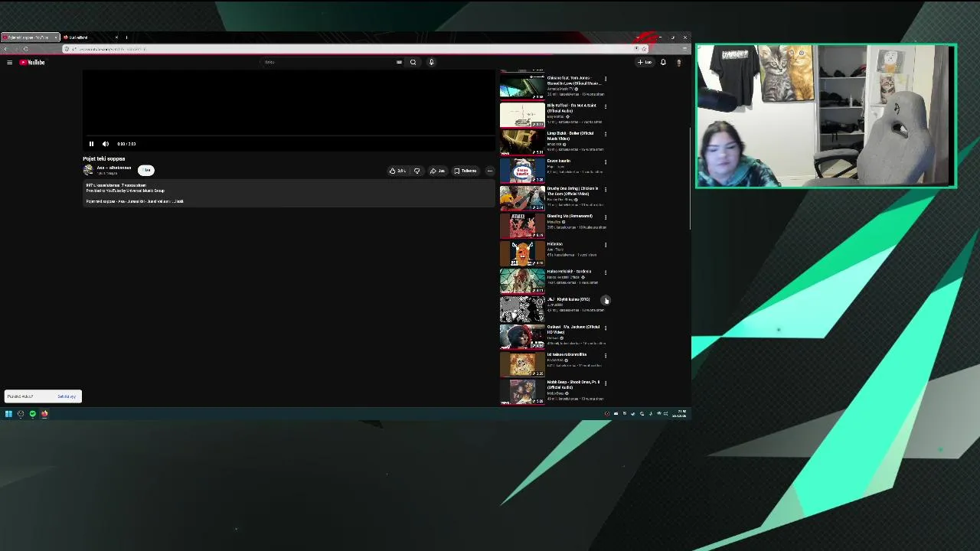Open options menu for Chicane video
980x551 pixels.
(x=606, y=79)
